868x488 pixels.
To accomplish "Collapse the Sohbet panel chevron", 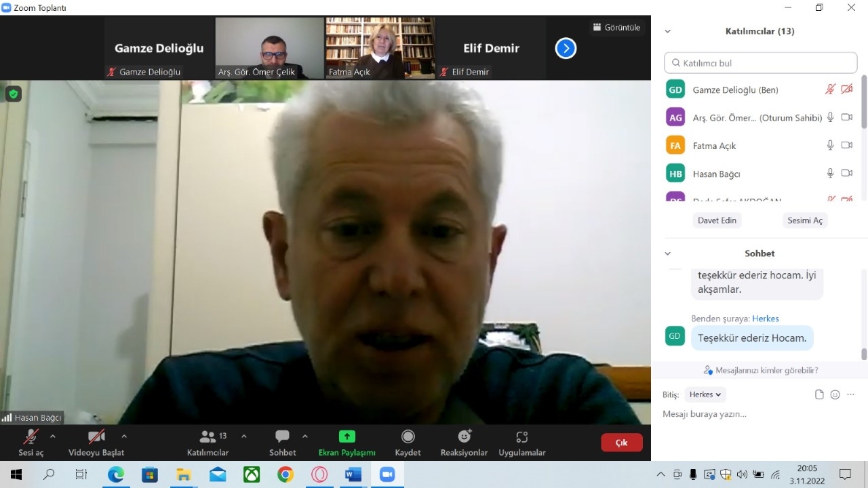I will click(x=667, y=253).
